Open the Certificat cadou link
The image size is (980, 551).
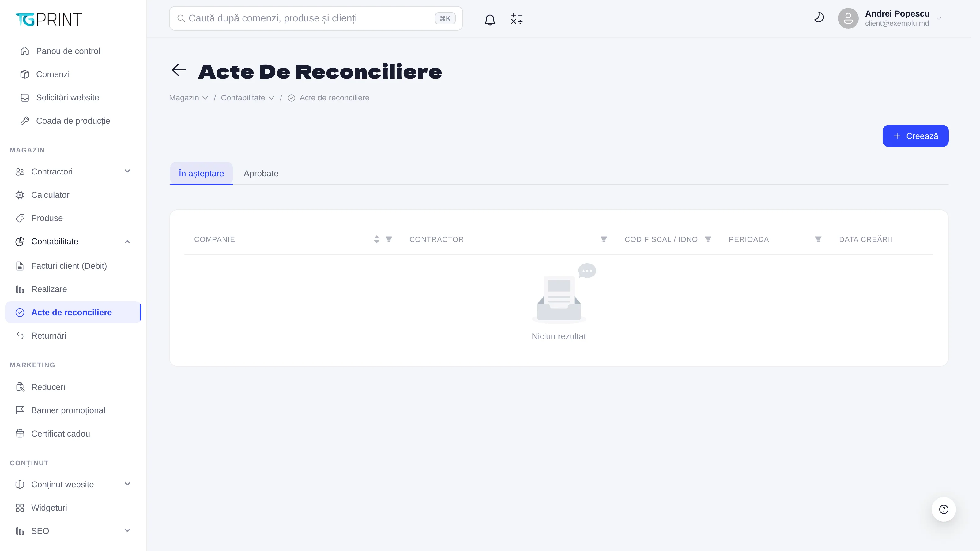[x=73, y=433]
